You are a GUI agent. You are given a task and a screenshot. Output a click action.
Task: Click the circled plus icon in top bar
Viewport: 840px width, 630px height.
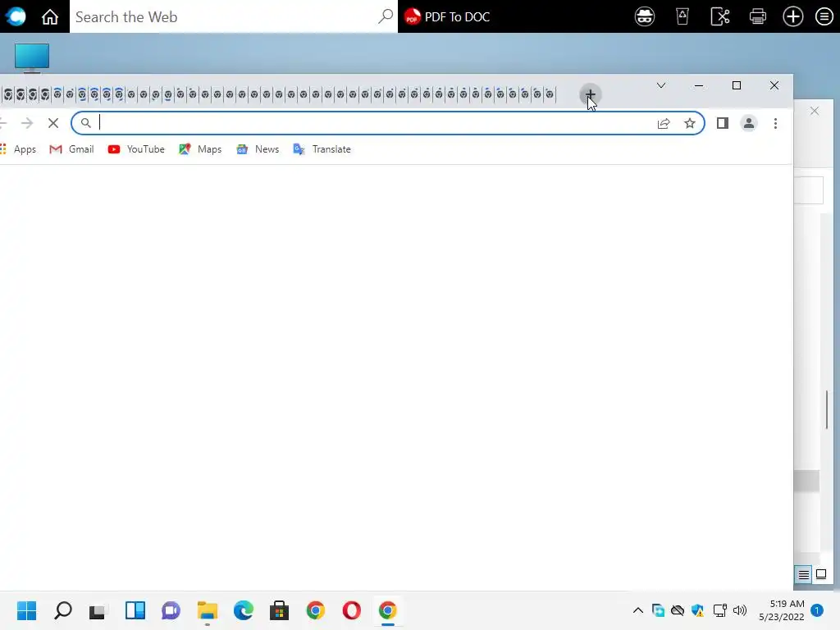pyautogui.click(x=793, y=16)
